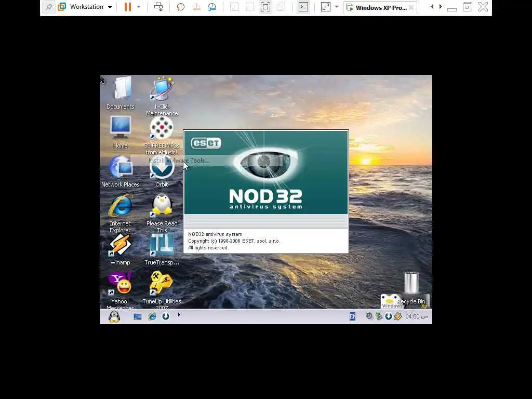Launch Internet Explorer from quick launch
Image resolution: width=532 pixels, height=399 pixels.
point(152,316)
